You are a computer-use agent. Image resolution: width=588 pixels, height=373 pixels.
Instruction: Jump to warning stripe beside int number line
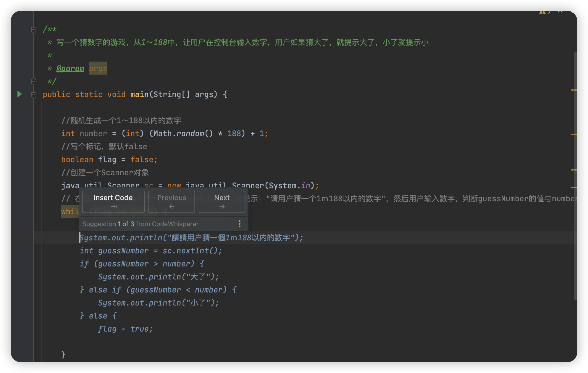tap(574, 134)
